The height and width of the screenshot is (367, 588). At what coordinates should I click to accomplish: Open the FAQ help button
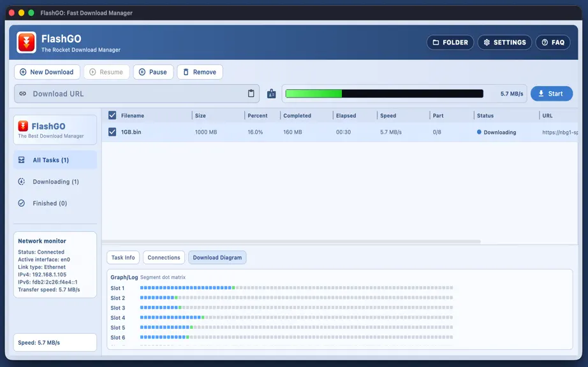[x=553, y=42]
